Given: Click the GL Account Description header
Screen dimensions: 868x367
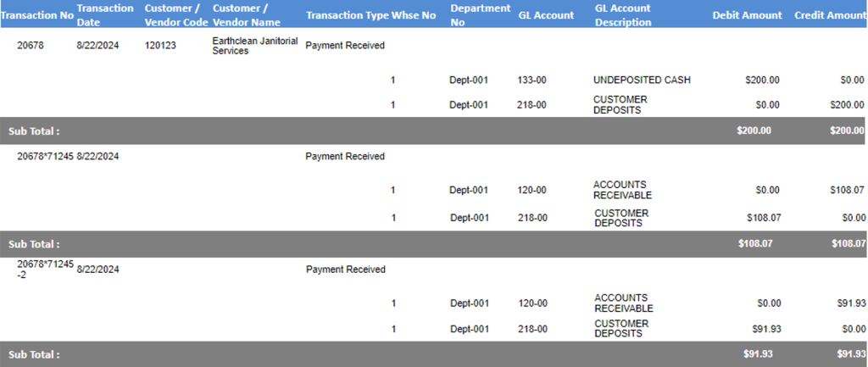Looking at the screenshot, I should click(623, 15).
